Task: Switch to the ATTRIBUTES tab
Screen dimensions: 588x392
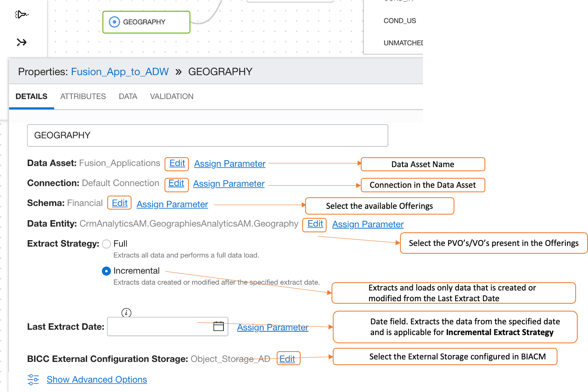Action: pos(83,97)
